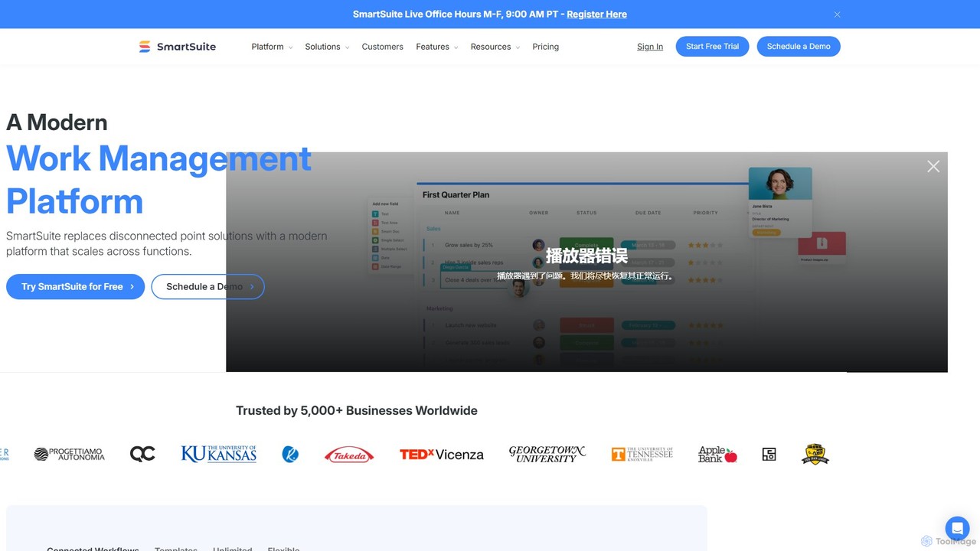
Task: Click the Takeda logo
Action: [x=349, y=455]
